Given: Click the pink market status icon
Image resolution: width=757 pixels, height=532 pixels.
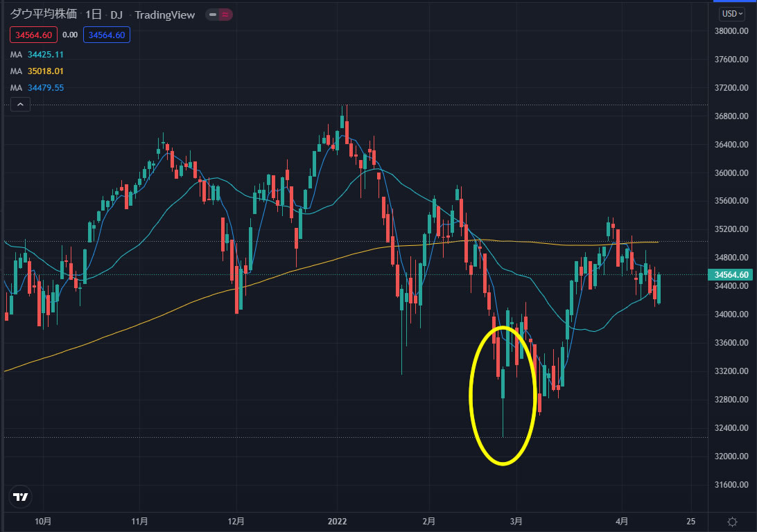Looking at the screenshot, I should pyautogui.click(x=227, y=15).
